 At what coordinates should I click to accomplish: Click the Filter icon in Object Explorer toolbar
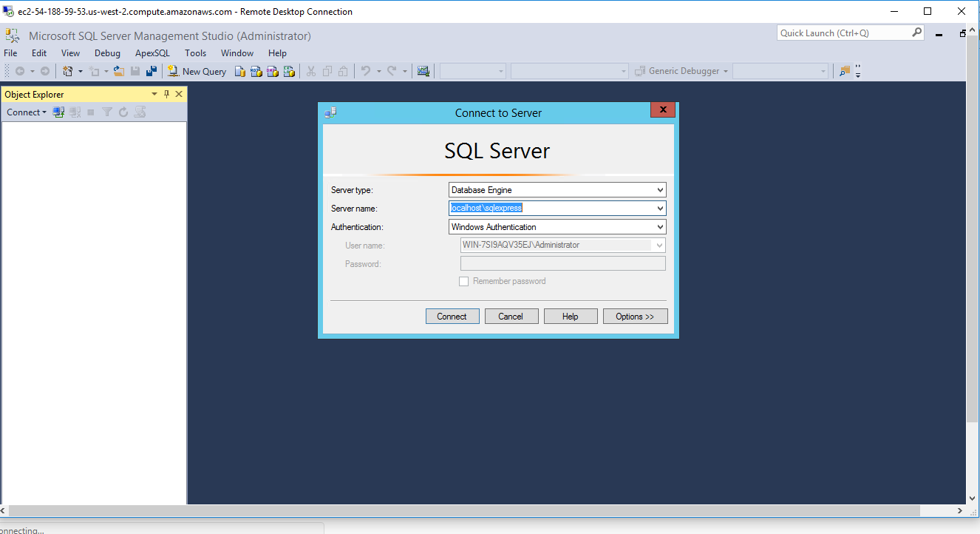107,112
